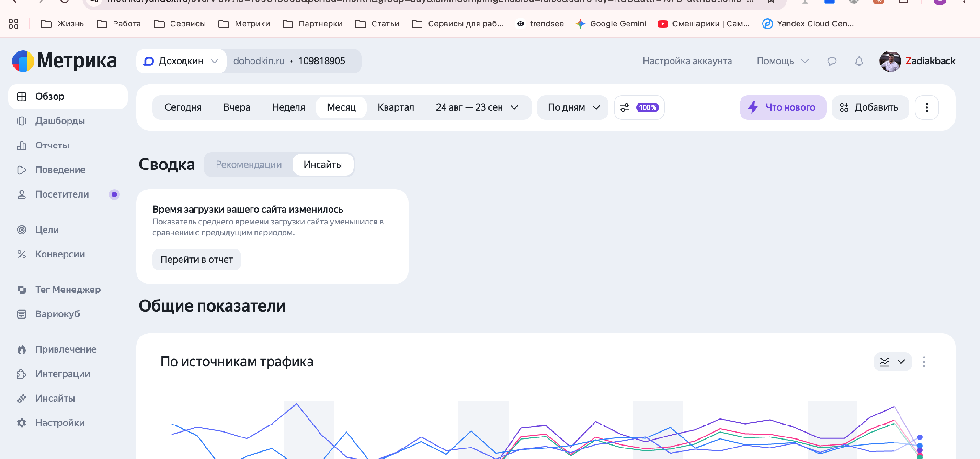Open Вариокуб section
The image size is (980, 459).
tap(57, 314)
